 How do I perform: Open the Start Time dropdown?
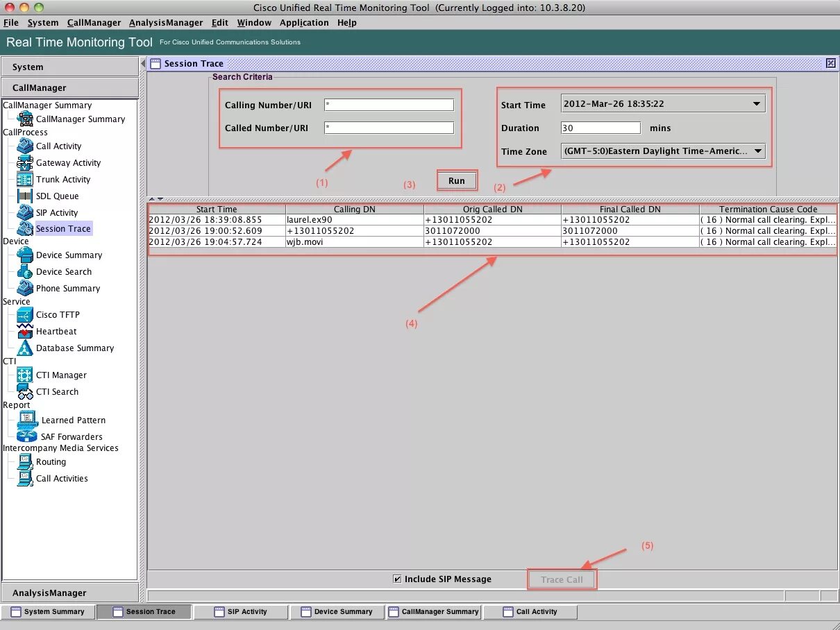pyautogui.click(x=757, y=103)
